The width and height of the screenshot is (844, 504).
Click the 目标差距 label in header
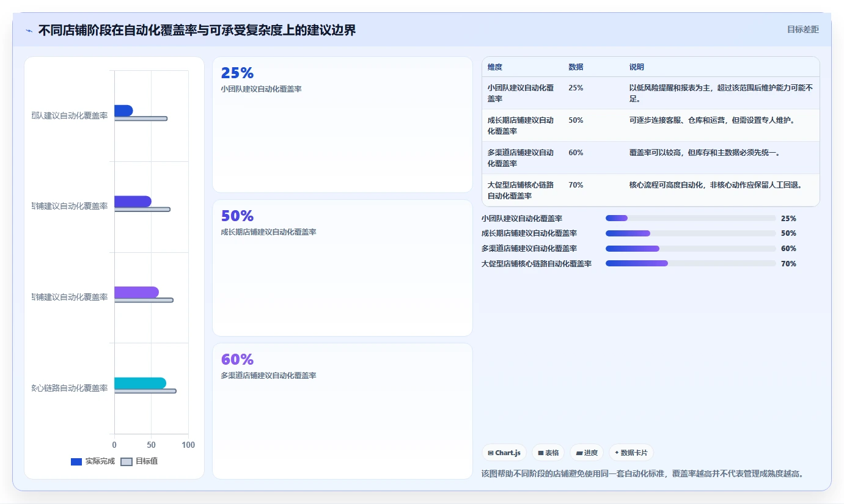[x=802, y=29]
